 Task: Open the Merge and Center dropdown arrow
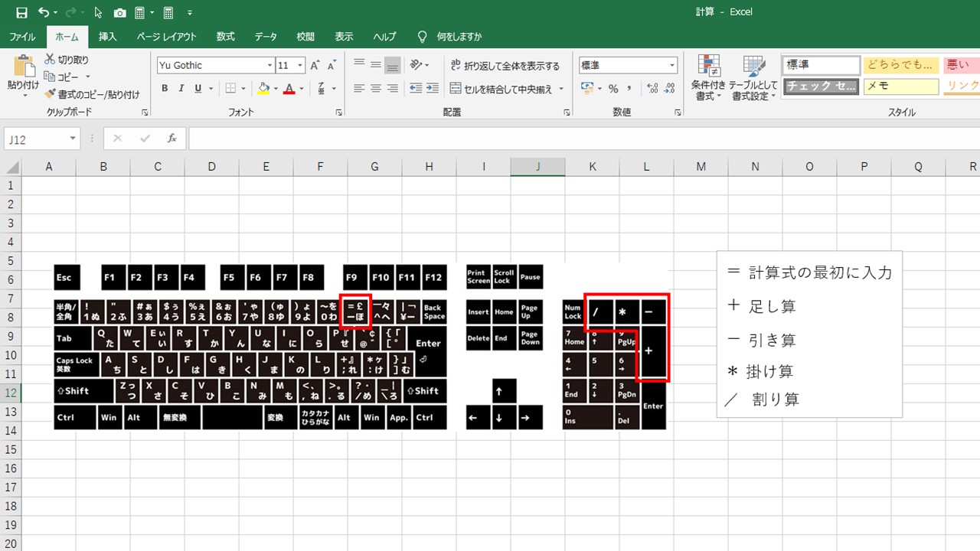tap(561, 89)
